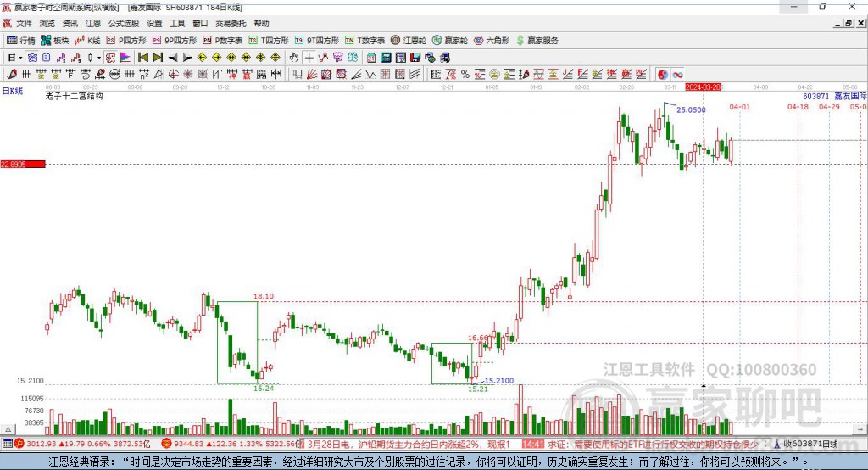Click the 04-29 forecast date marker
Image resolution: width=868 pixels, height=470 pixels.
(x=829, y=106)
